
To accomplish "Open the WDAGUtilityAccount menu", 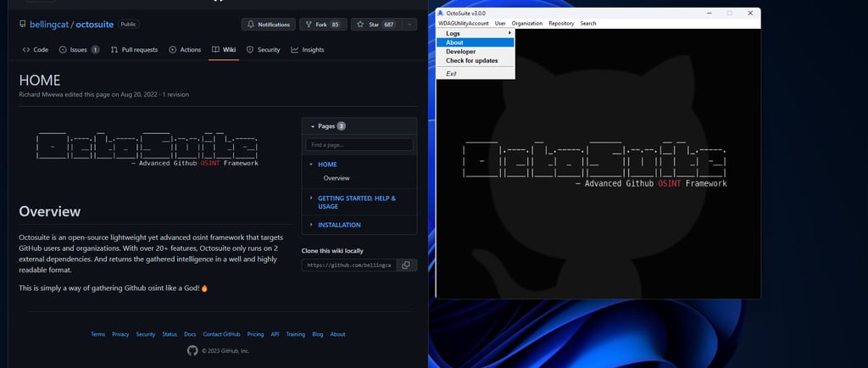I will click(x=464, y=23).
